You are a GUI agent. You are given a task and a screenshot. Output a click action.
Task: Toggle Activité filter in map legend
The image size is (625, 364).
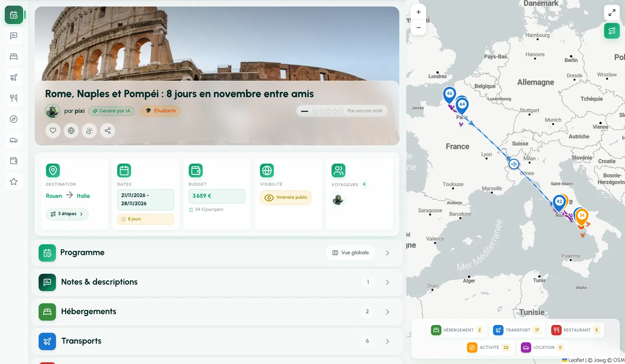tap(488, 347)
